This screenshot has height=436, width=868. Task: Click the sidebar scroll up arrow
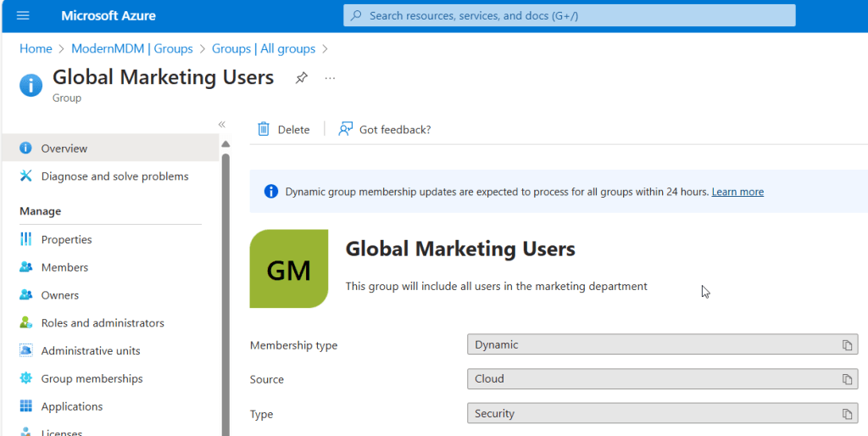pyautogui.click(x=225, y=144)
